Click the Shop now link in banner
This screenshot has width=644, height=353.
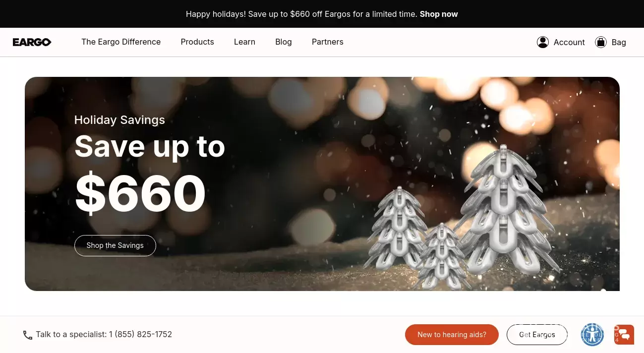pos(439,14)
